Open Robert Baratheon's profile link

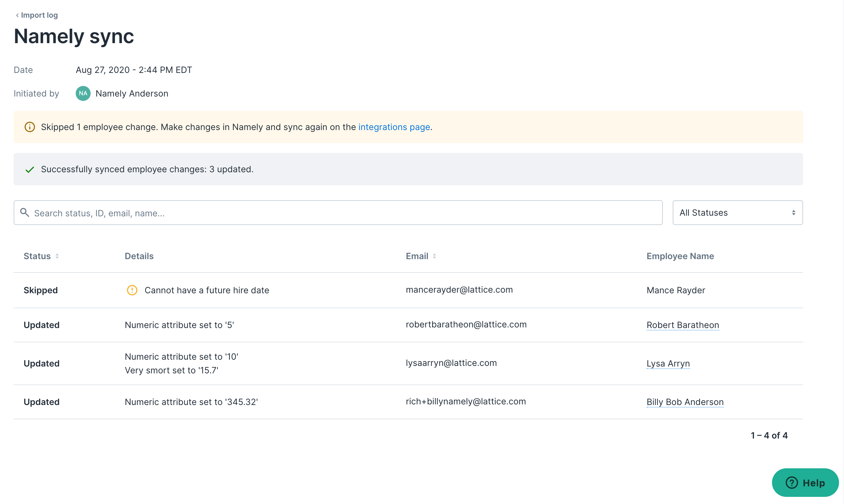pyautogui.click(x=683, y=325)
